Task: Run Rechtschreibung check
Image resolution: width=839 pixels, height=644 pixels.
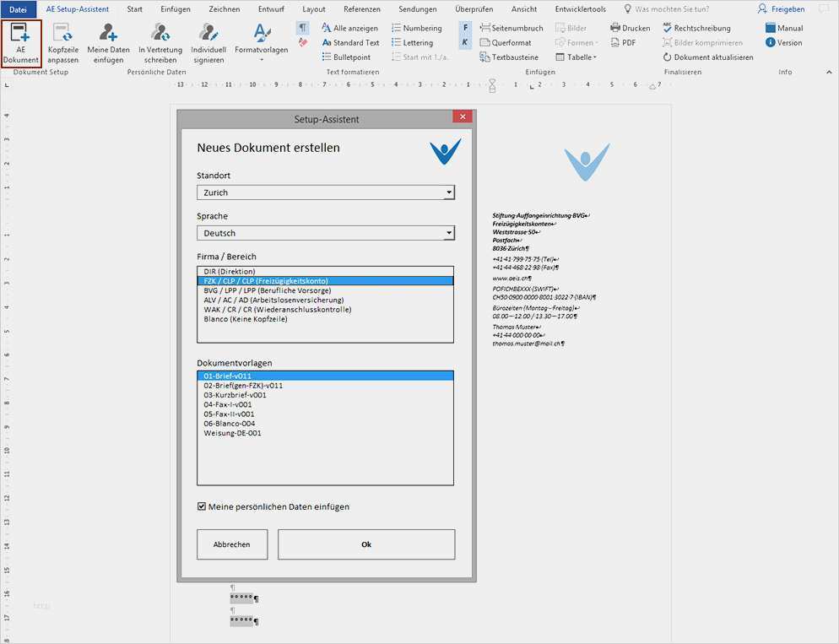Action: coord(696,28)
